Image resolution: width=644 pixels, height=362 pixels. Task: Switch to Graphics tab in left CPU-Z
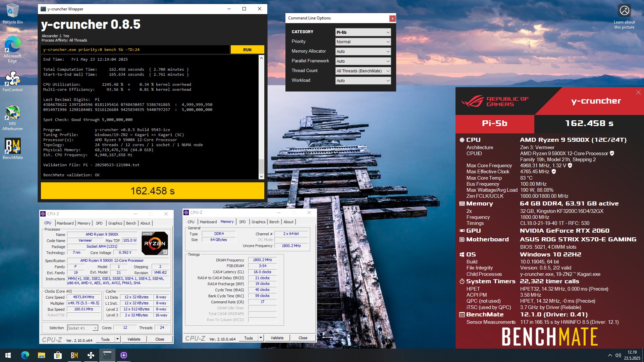click(x=115, y=223)
